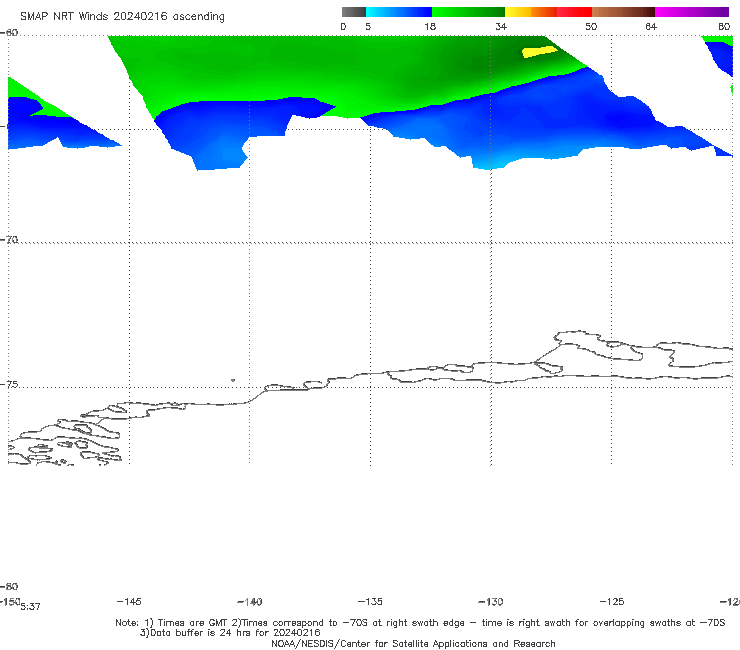Click the 'Data buffer is 24 hrs' note
740x650 pixels.
[x=230, y=633]
